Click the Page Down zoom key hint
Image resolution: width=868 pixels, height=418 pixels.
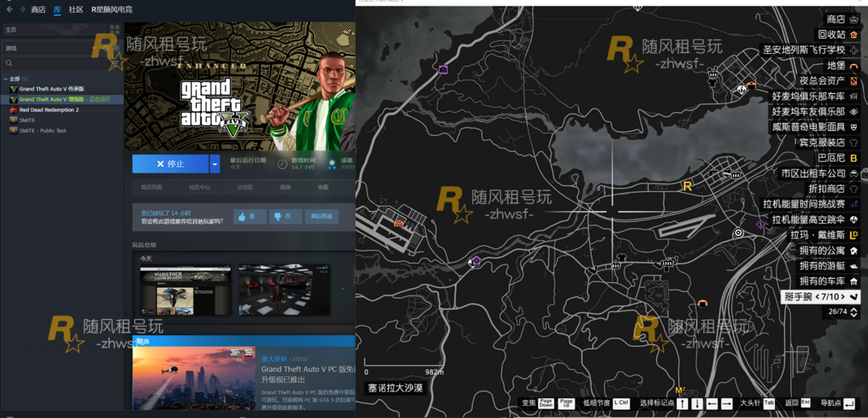(x=546, y=403)
